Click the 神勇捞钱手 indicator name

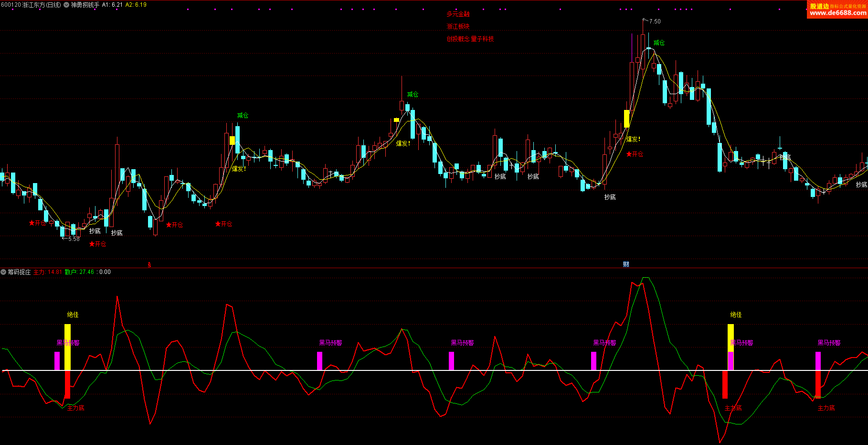(x=85, y=5)
